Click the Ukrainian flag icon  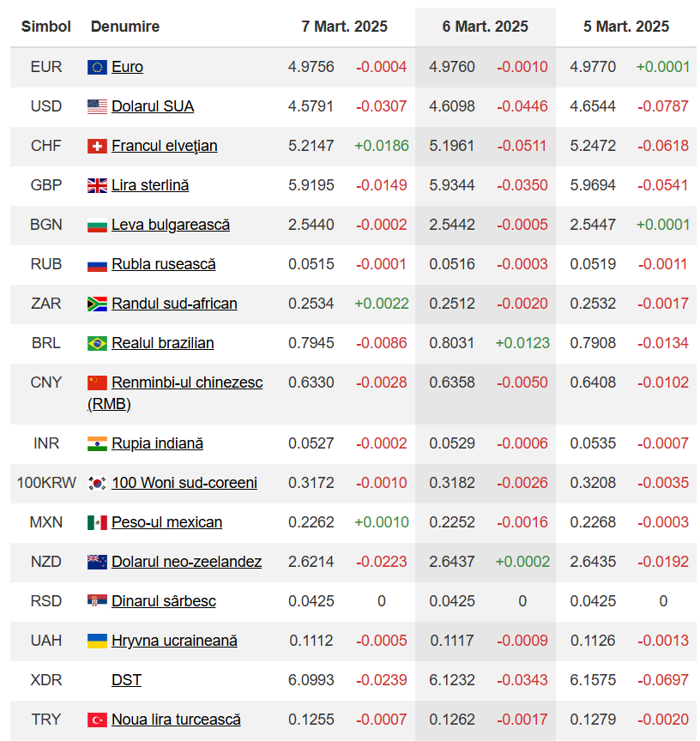coord(97,641)
